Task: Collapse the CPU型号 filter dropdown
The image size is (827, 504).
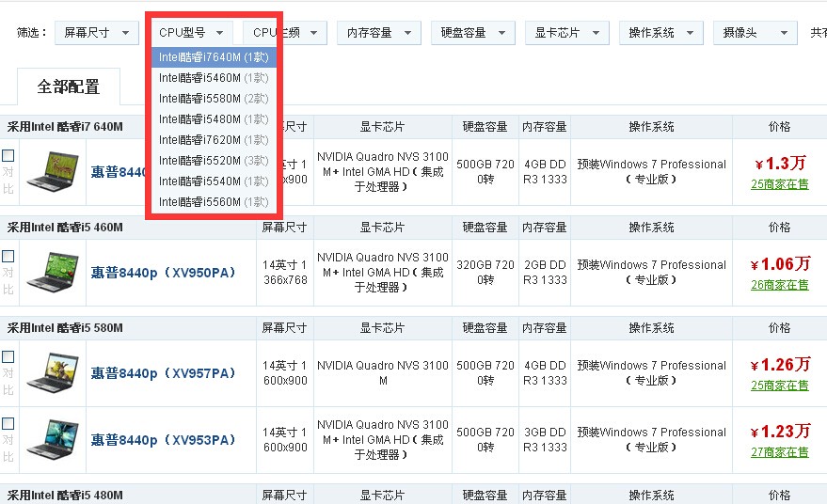Action: (191, 33)
